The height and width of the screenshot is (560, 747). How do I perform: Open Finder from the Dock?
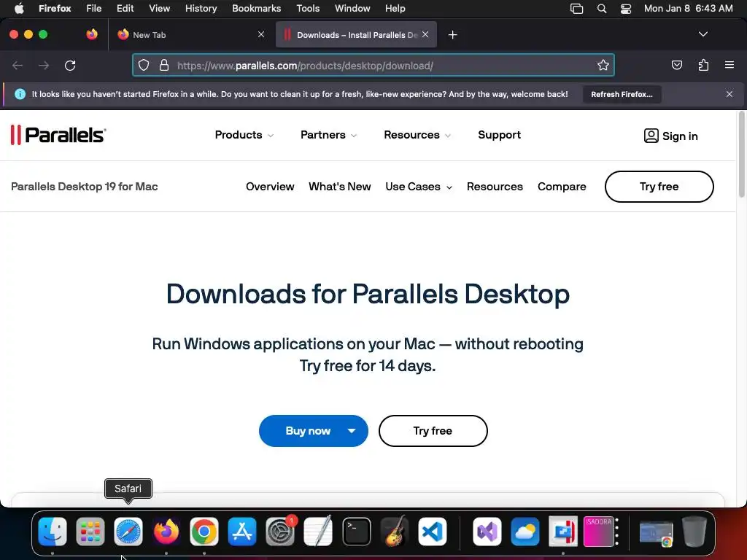coord(53,532)
